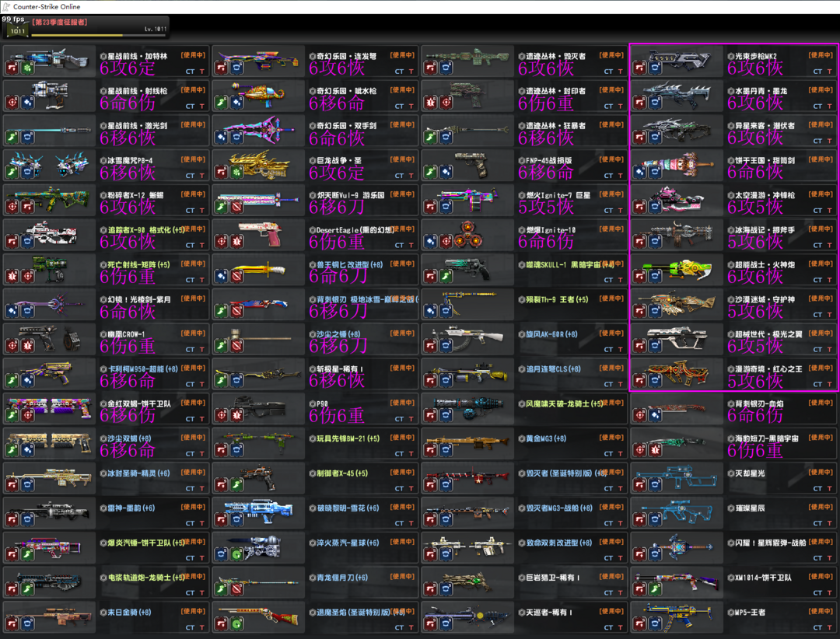Toggle T team on 遗迹丛林·毁灭者
This screenshot has height=639, width=840.
coord(621,72)
